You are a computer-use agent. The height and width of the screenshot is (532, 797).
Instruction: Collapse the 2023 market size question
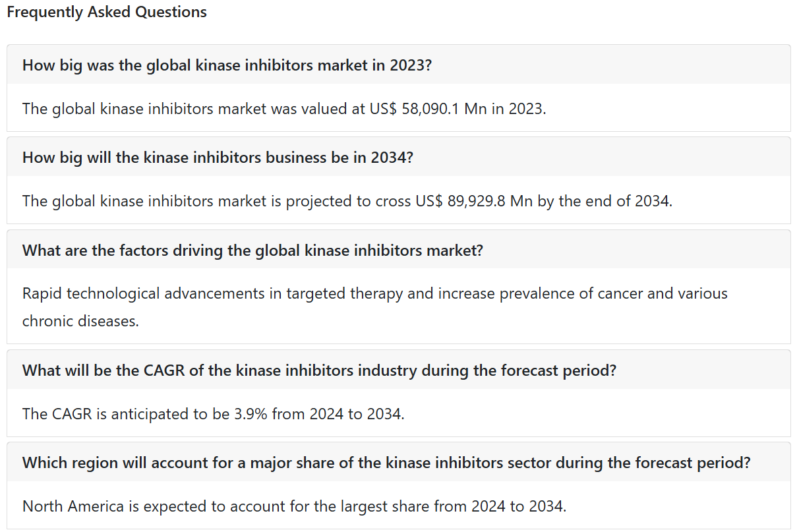(398, 65)
